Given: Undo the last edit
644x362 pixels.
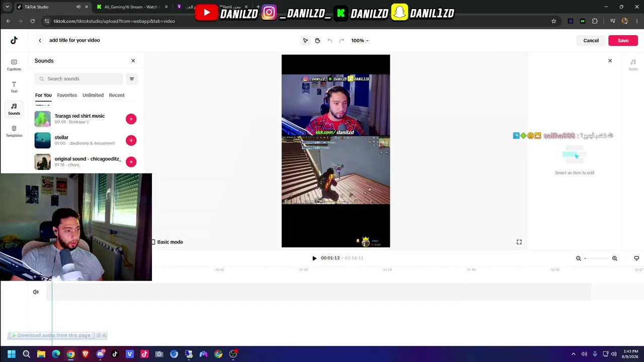Looking at the screenshot, I should click(x=330, y=40).
